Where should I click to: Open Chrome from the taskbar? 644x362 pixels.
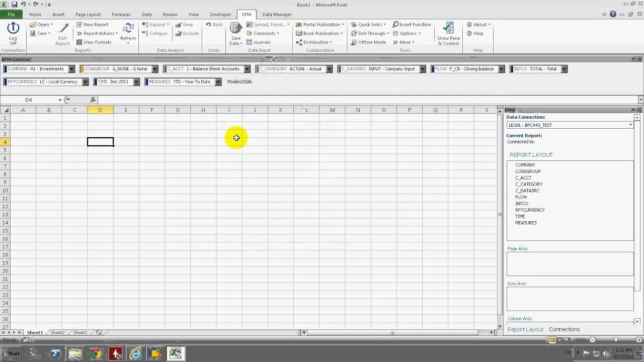tap(95, 353)
